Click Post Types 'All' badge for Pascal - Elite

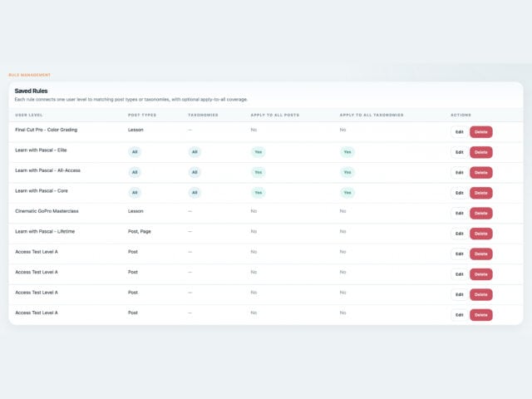point(135,152)
